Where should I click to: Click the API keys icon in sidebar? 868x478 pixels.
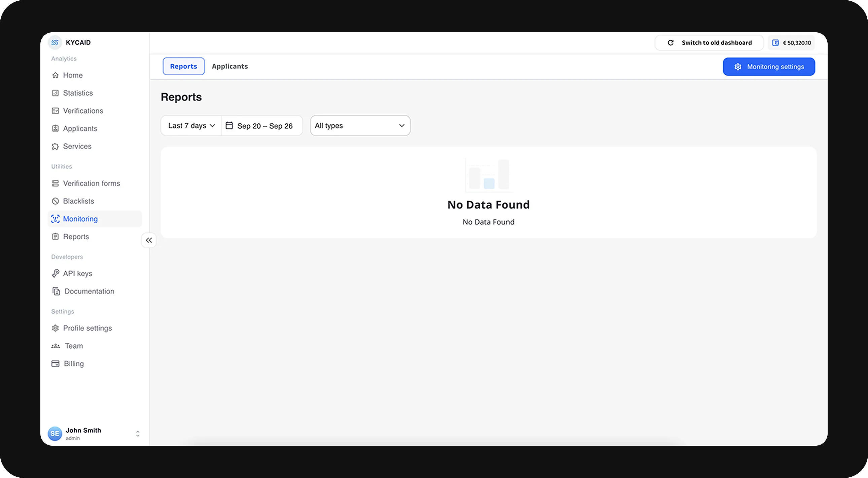(55, 273)
